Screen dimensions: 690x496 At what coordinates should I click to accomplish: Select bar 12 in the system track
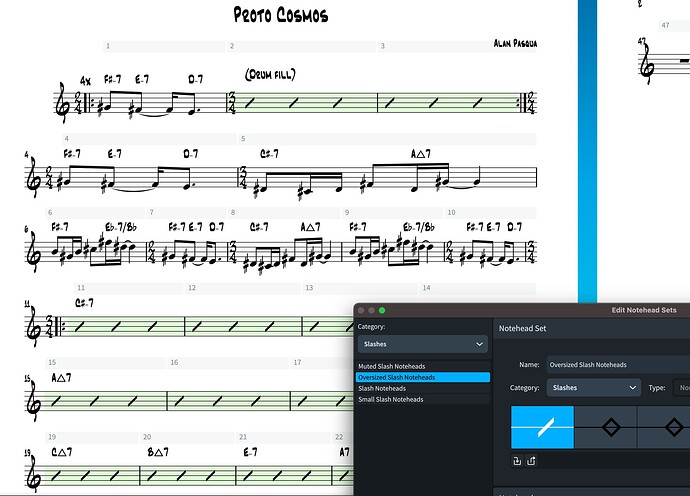243,288
